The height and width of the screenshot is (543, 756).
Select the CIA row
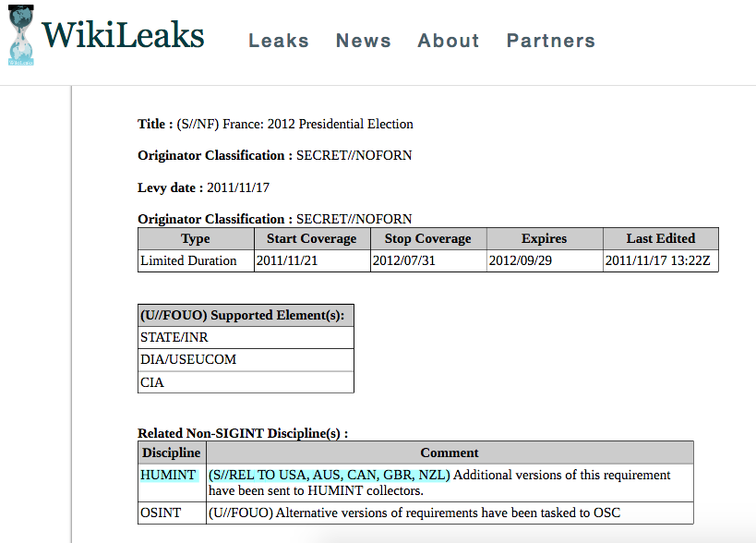[x=246, y=382]
